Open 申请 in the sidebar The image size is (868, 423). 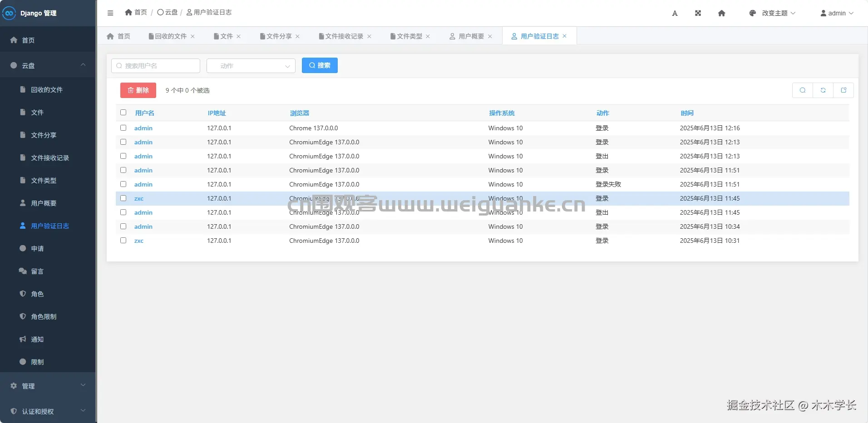[48, 249]
